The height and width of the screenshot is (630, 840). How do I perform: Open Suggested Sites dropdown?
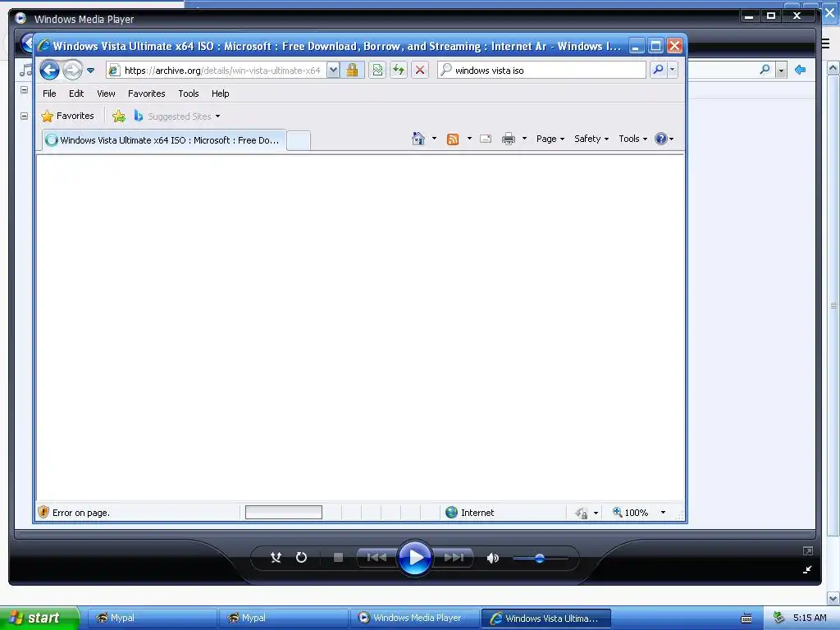click(x=177, y=116)
